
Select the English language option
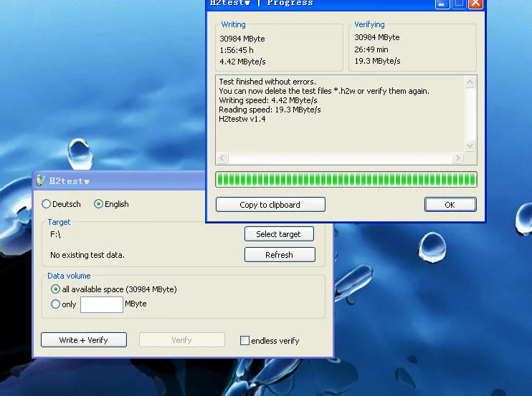pos(111,204)
